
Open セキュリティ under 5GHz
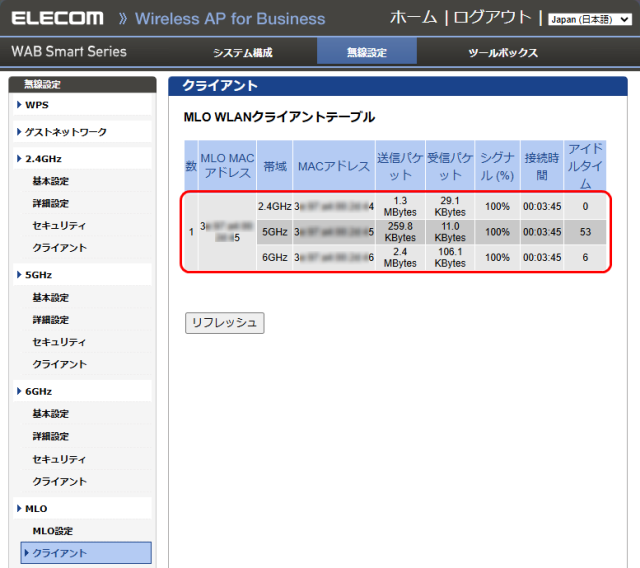59,342
